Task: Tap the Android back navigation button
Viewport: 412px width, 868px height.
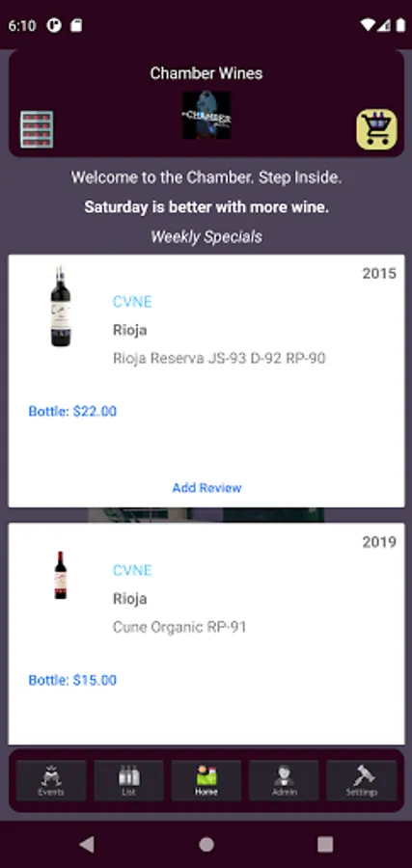Action: click(x=87, y=844)
